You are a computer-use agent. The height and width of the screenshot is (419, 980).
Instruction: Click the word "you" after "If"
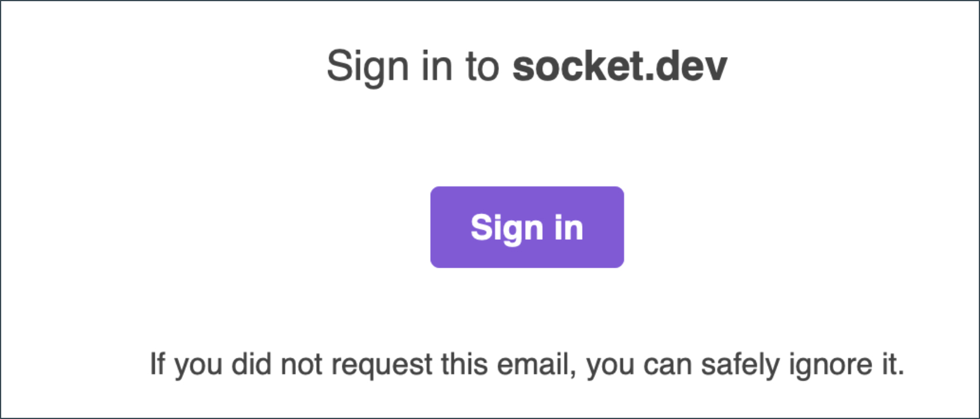click(198, 365)
